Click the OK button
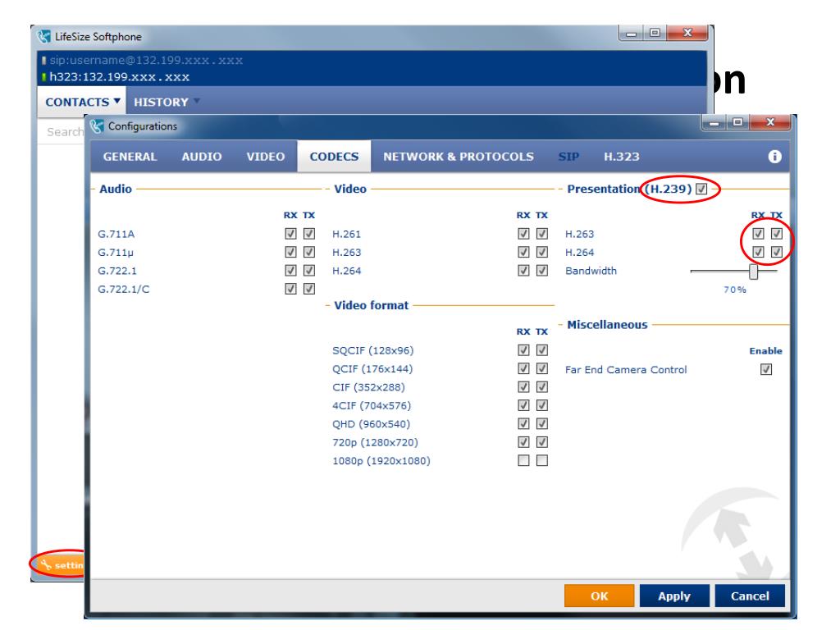 599,596
